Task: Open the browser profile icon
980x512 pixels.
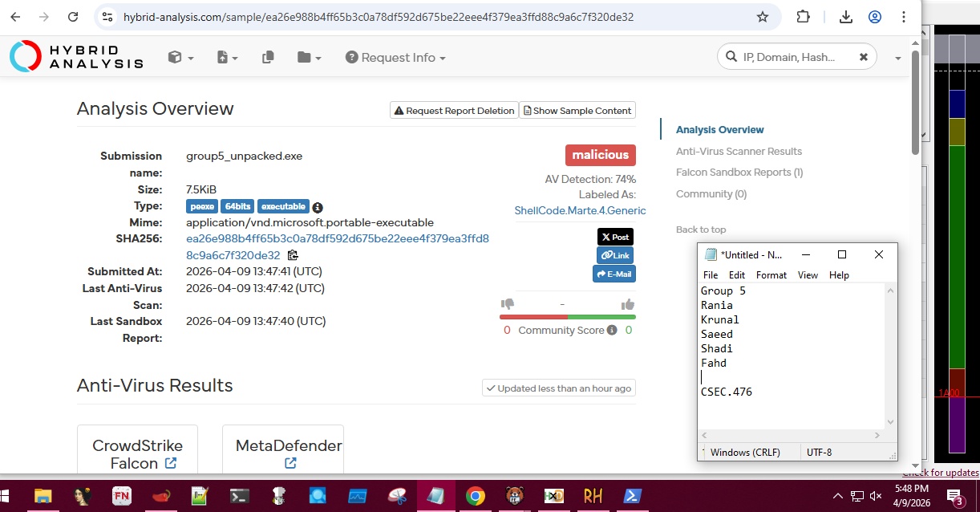Action: click(x=875, y=17)
